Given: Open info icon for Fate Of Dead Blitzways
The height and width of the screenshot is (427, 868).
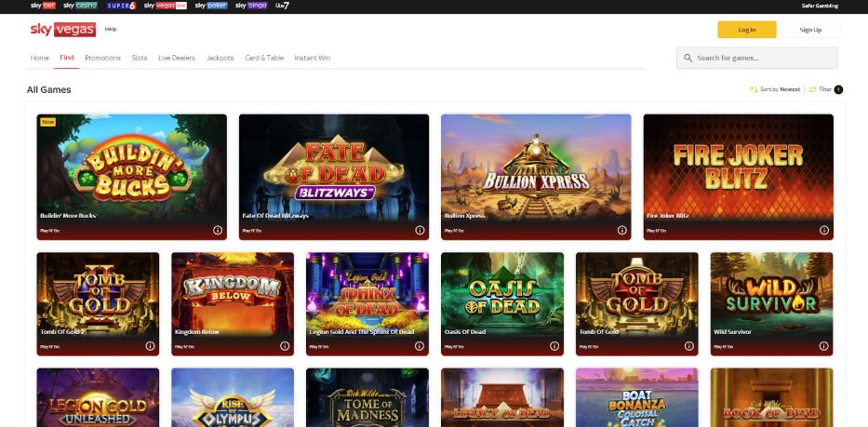Looking at the screenshot, I should (420, 230).
